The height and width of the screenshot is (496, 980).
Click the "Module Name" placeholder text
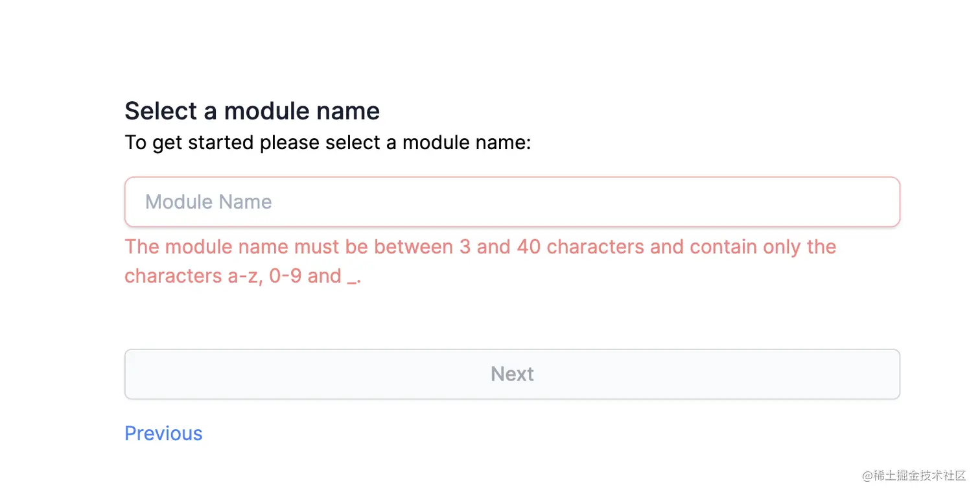[208, 202]
